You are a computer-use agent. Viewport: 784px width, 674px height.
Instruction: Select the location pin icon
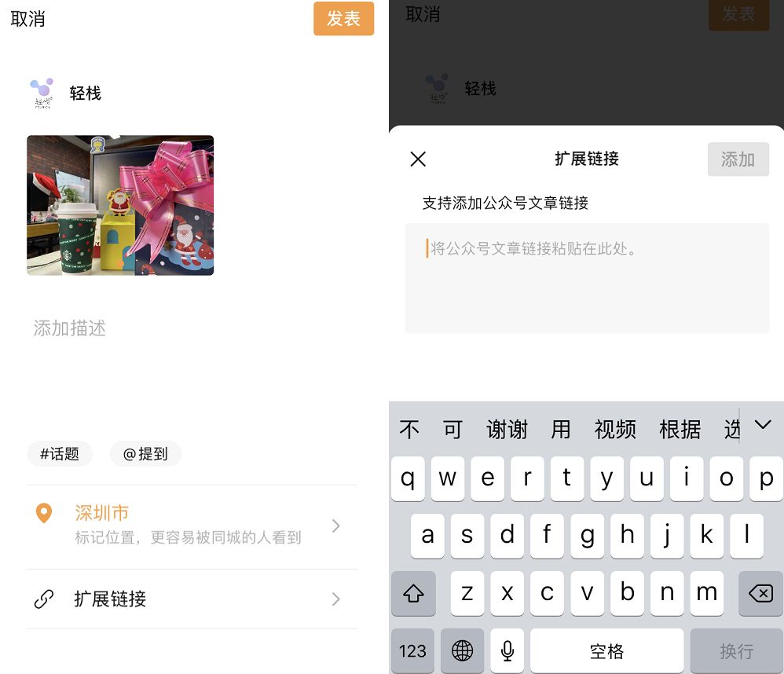tap(46, 511)
